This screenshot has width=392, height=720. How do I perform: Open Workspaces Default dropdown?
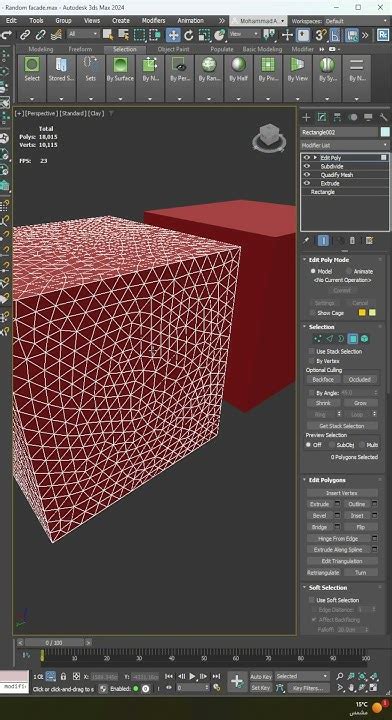(356, 21)
